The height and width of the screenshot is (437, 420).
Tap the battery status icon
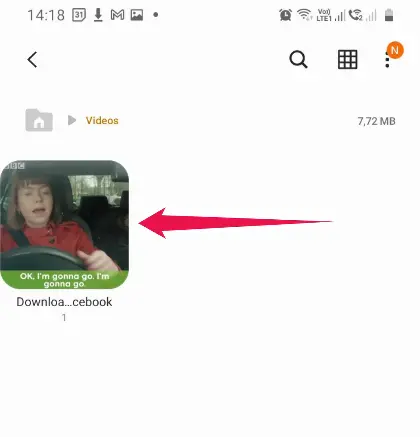pyautogui.click(x=389, y=15)
